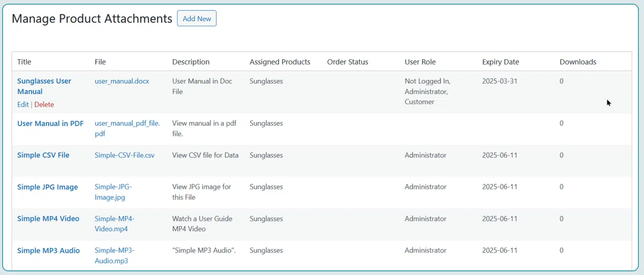Click the Assigned Products column header

(280, 62)
